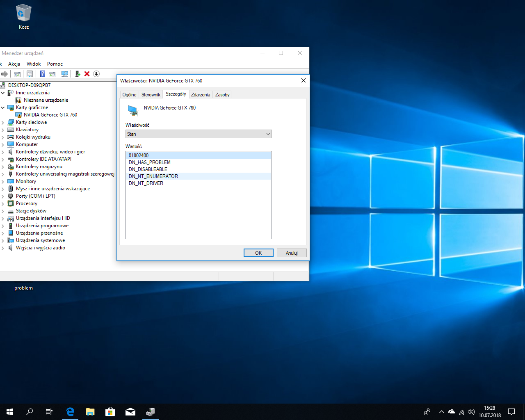
Task: Click the OK button in properties dialog
Action: [x=258, y=253]
